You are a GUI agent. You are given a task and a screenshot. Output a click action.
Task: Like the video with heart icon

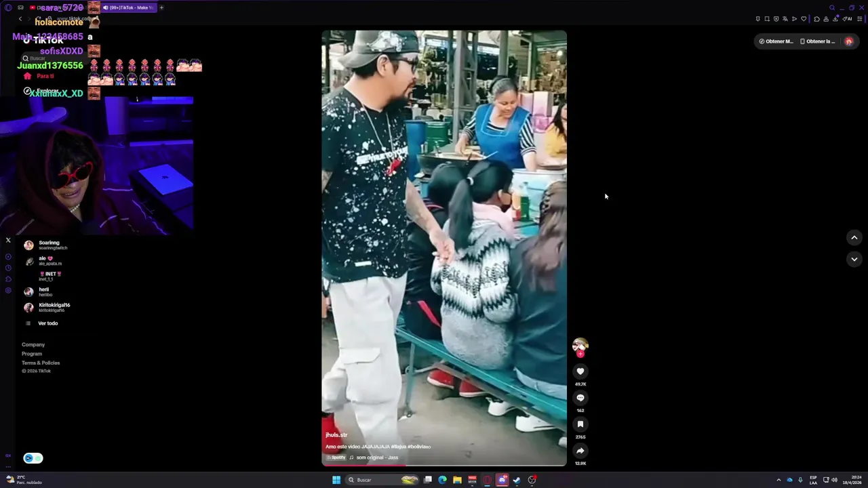coord(580,371)
